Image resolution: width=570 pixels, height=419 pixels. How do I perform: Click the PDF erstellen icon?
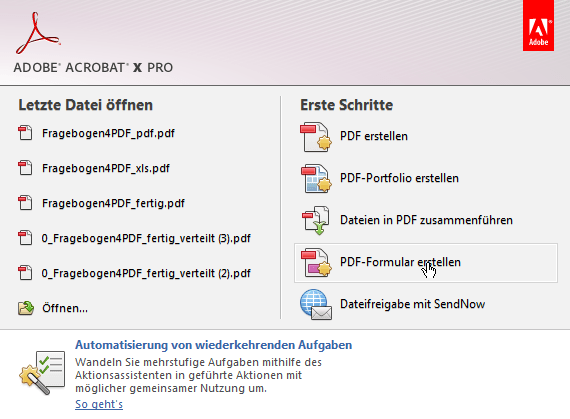316,137
